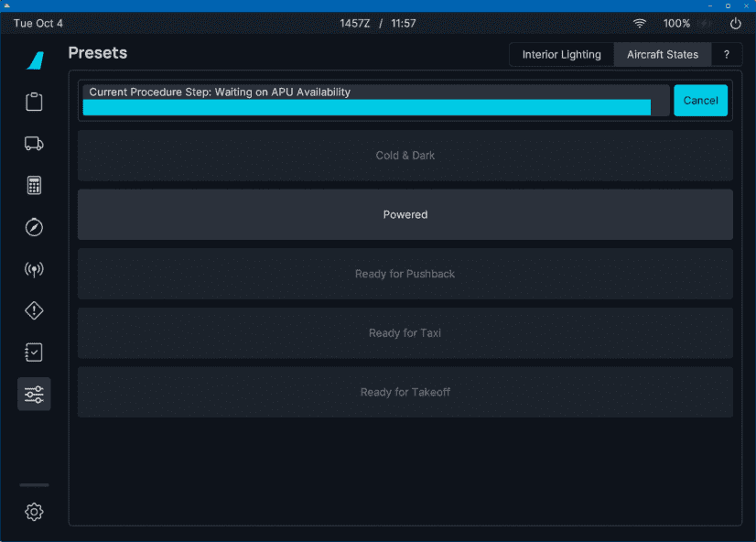756x542 pixels.
Task: Open the Checklists page
Action: pyautogui.click(x=34, y=352)
